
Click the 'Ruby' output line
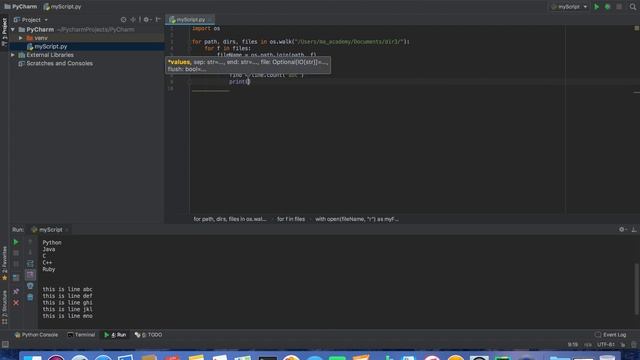coord(49,269)
